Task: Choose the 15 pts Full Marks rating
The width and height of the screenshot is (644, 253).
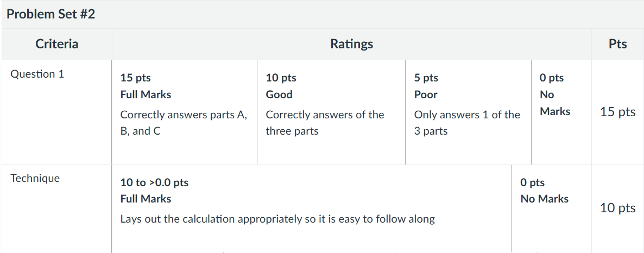Action: tap(185, 112)
